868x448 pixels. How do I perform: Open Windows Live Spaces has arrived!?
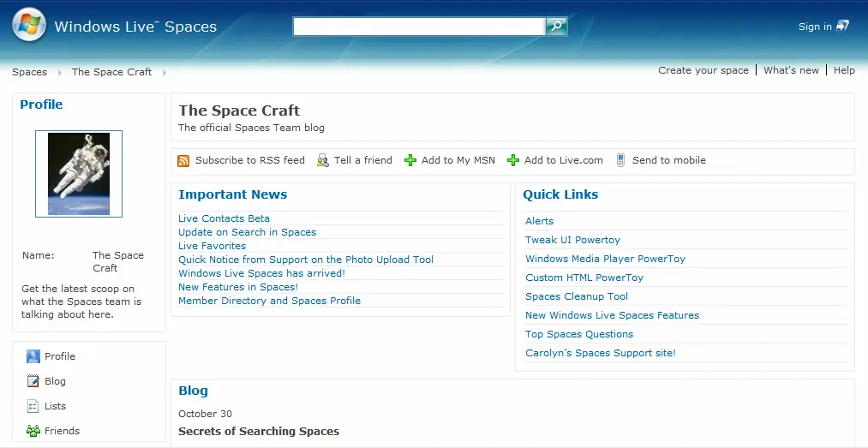coord(261,273)
